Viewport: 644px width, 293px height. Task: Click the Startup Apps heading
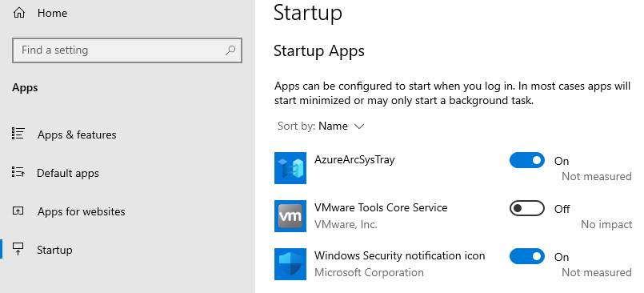pyautogui.click(x=319, y=51)
